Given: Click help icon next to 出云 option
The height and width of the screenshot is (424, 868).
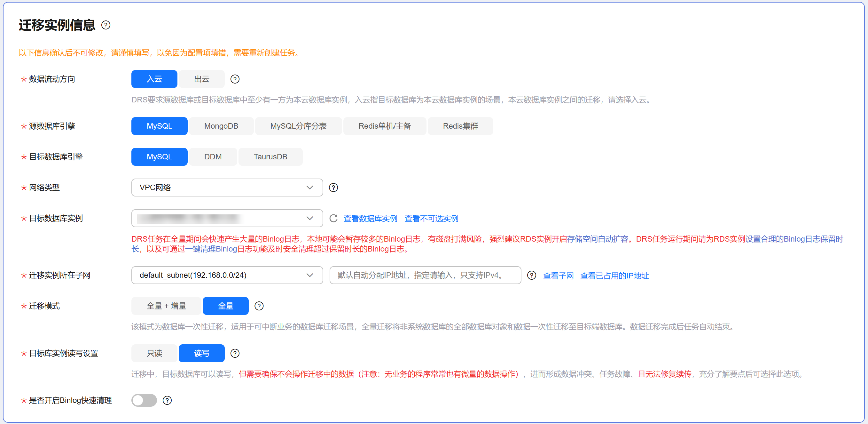Looking at the screenshot, I should (235, 79).
